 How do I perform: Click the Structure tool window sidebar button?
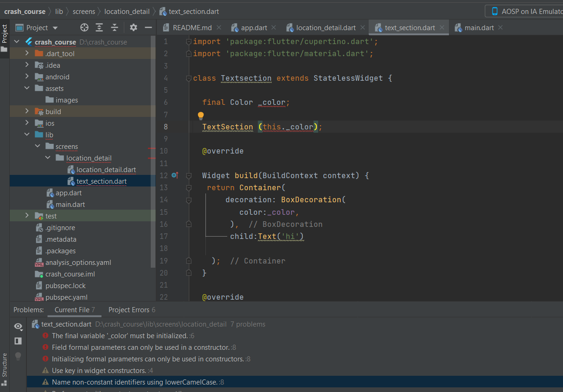5,366
